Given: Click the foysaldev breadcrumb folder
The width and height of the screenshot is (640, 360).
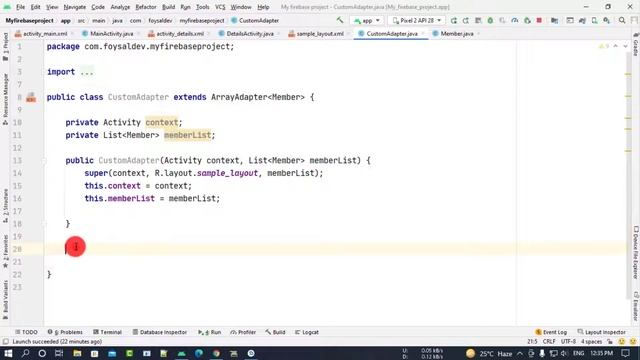Looking at the screenshot, I should coord(160,20).
